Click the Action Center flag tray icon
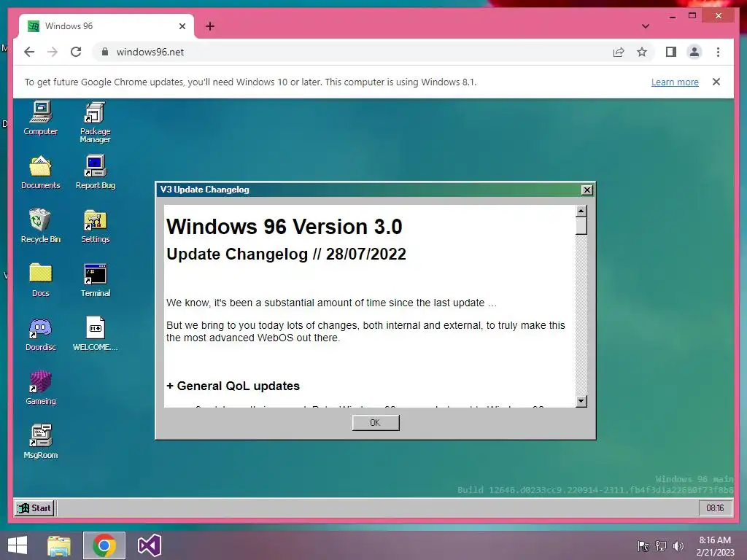 [x=643, y=545]
